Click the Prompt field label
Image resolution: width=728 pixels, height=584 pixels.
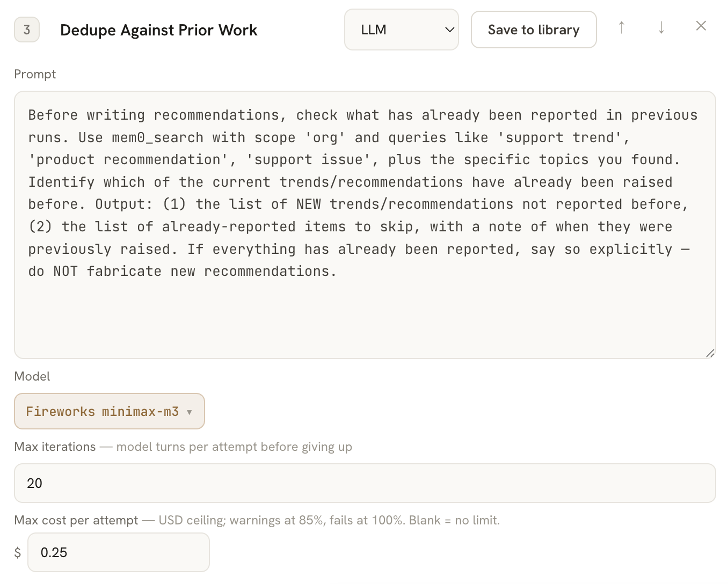tap(35, 74)
